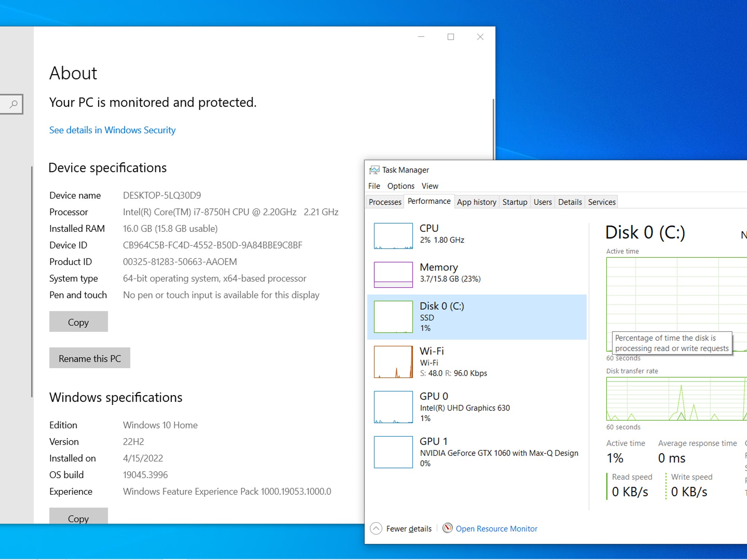
Task: Switch to the Processes tab
Action: point(385,202)
